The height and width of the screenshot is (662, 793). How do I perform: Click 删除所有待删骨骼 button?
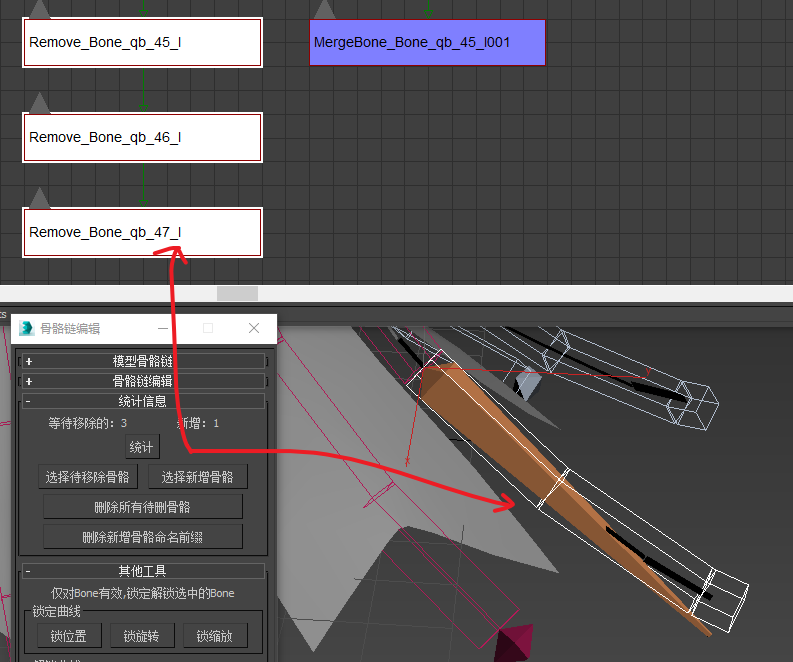143,507
